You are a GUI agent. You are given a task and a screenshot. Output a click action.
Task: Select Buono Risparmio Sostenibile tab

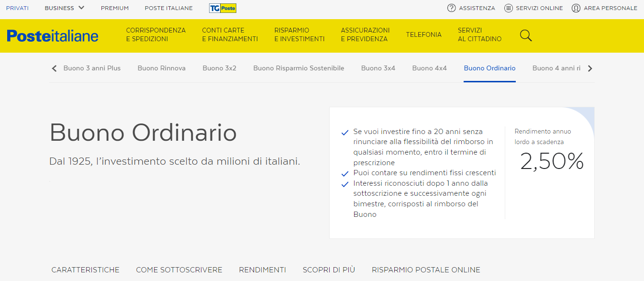(x=299, y=68)
